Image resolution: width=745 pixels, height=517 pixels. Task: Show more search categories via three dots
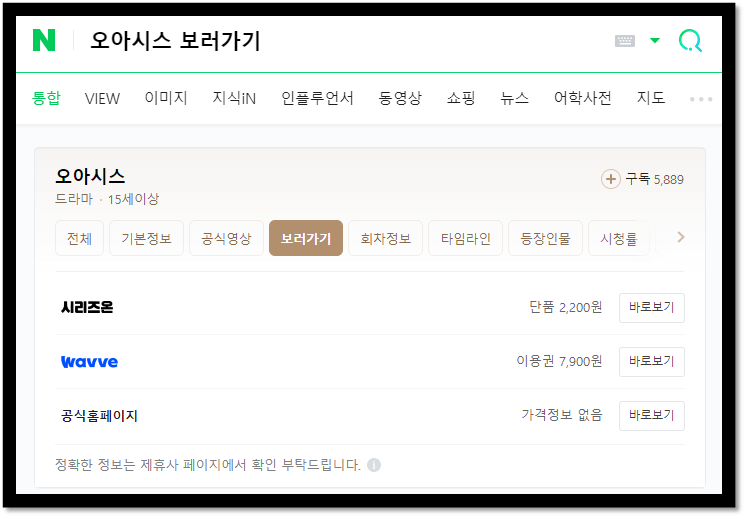pos(701,99)
